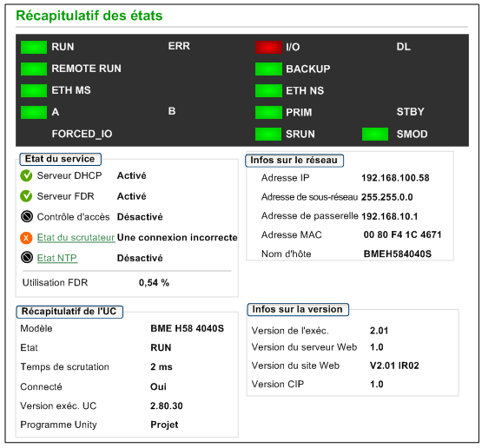Select the Infos sur la version header
482x448 pixels.
pos(298,309)
